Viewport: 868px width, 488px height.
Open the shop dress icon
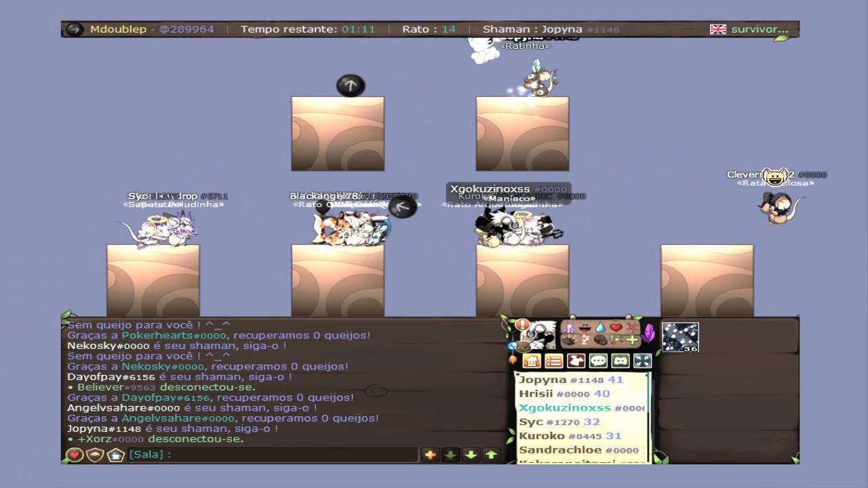tap(576, 361)
